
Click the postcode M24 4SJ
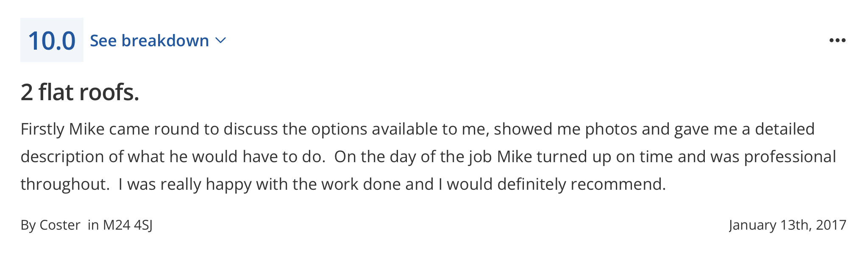[128, 225]
